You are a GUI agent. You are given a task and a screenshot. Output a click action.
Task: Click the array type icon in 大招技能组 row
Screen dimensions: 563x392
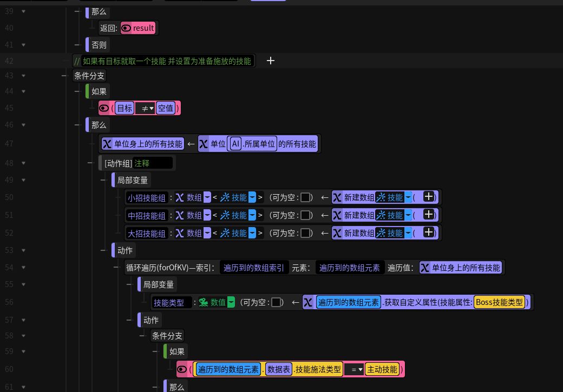[180, 233]
